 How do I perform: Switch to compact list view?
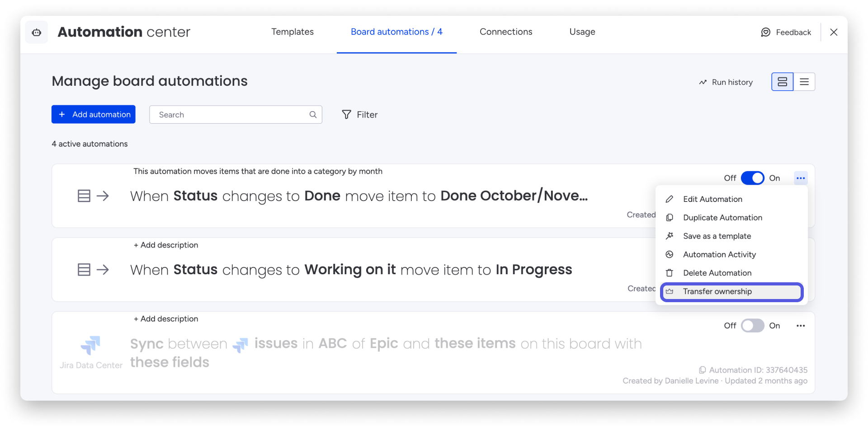point(804,82)
